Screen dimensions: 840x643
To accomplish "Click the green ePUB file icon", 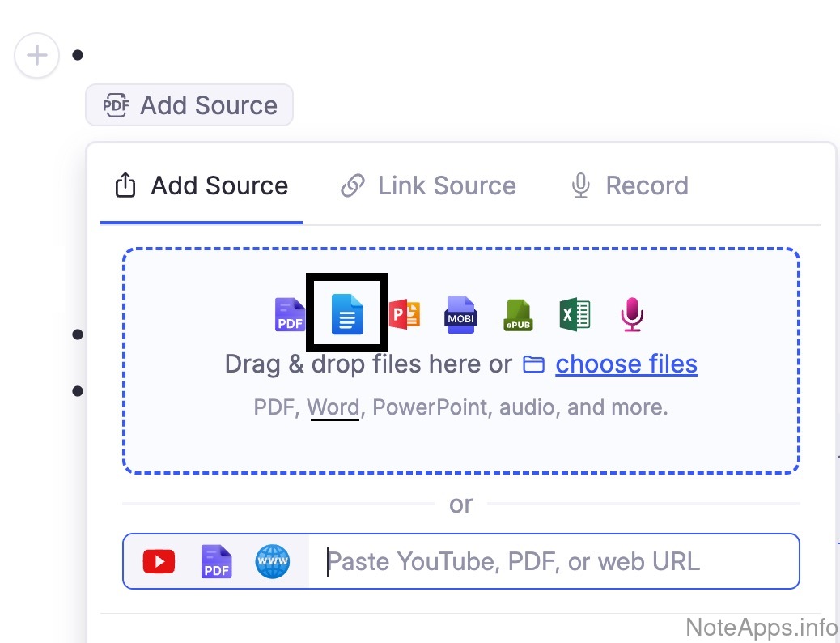I will pyautogui.click(x=518, y=315).
